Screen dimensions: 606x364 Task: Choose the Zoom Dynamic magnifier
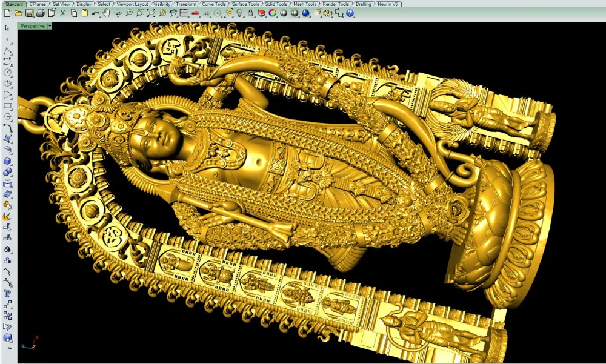[129, 13]
